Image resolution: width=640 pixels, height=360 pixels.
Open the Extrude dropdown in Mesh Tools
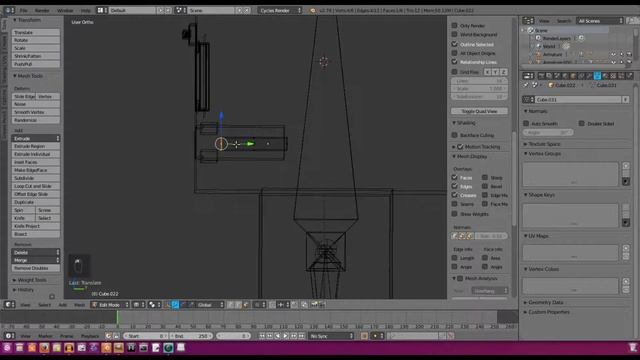point(36,138)
